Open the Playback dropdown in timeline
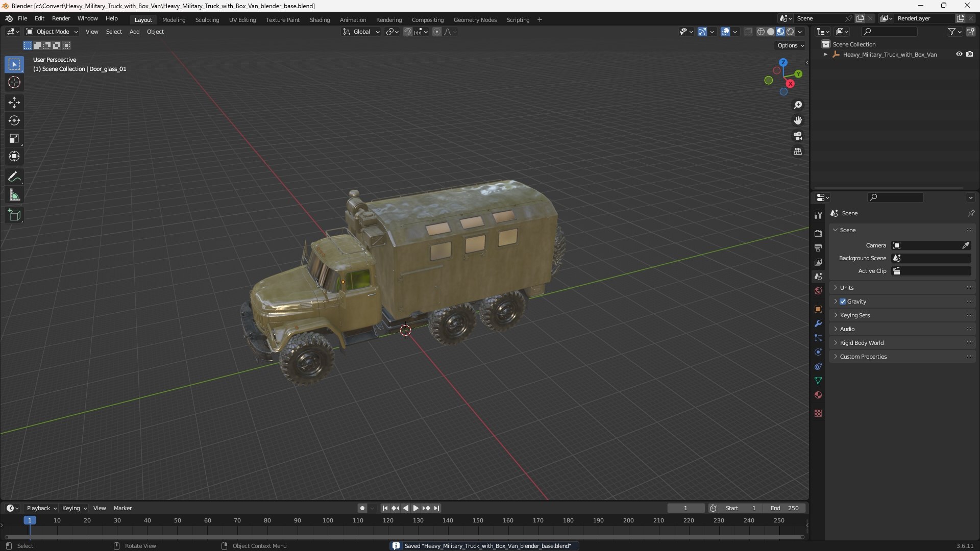Viewport: 980px width, 551px height. [x=41, y=508]
